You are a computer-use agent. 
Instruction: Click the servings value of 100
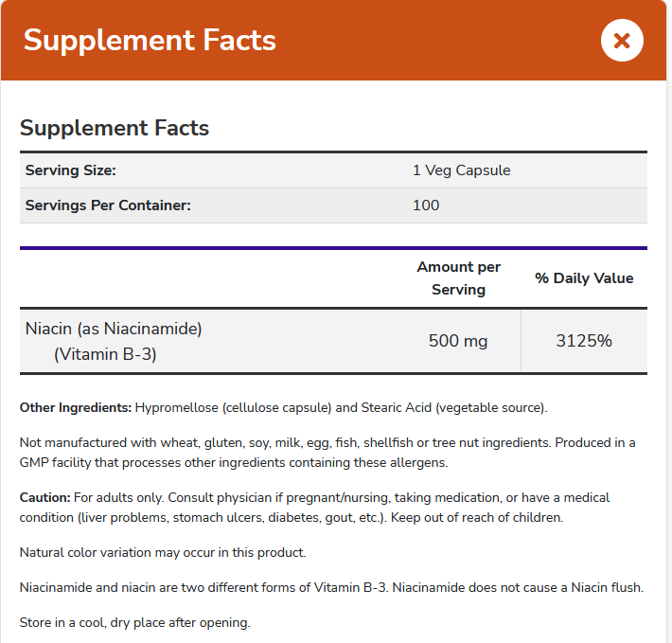pyautogui.click(x=426, y=205)
